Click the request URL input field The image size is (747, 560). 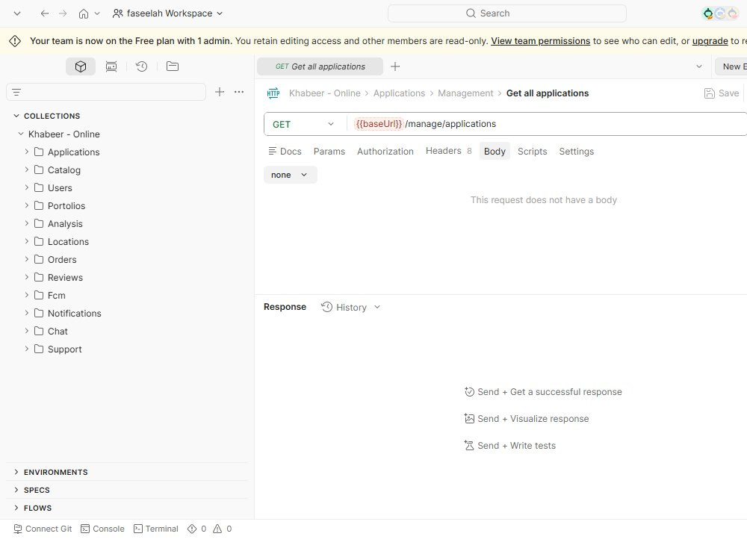point(548,124)
